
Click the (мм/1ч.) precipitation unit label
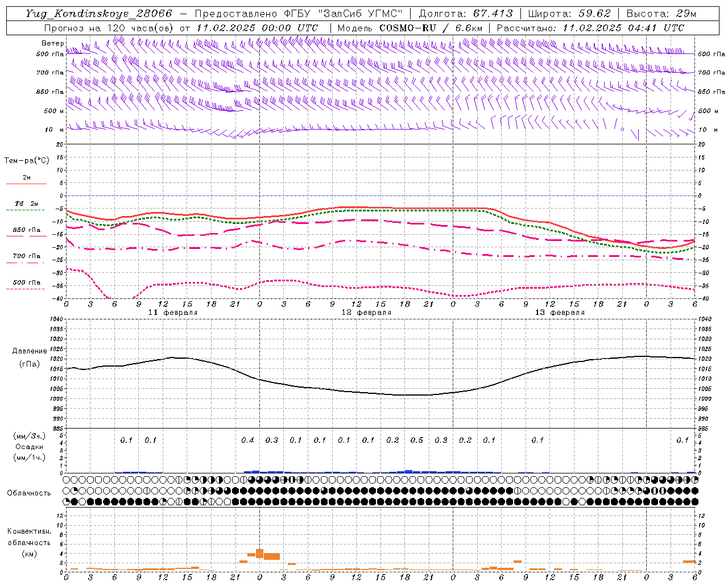click(x=30, y=458)
